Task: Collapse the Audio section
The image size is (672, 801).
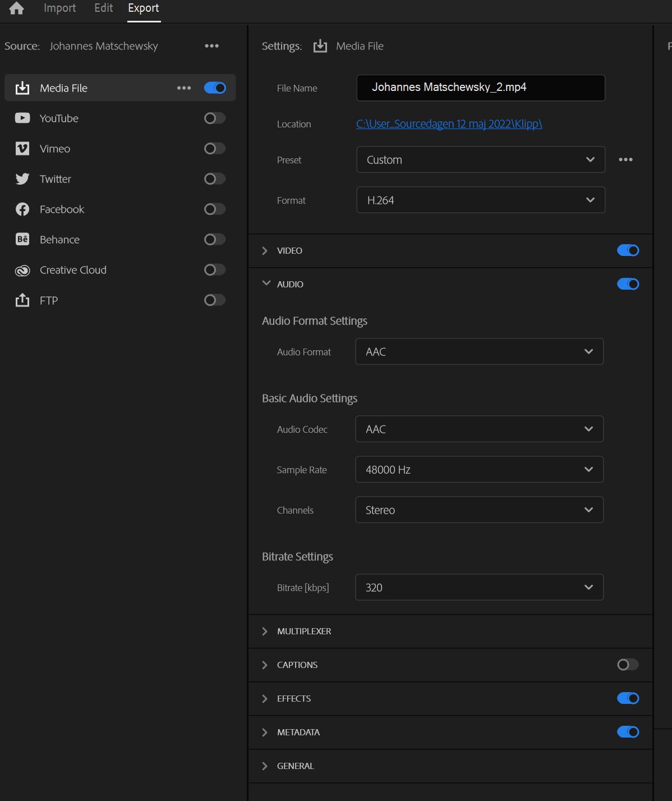Action: click(266, 283)
